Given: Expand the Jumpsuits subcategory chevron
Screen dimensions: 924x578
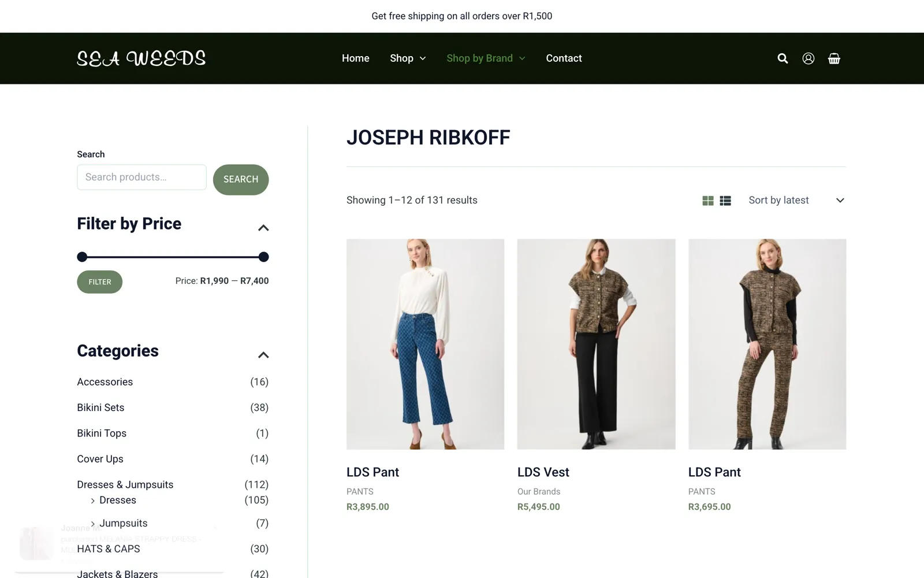Looking at the screenshot, I should coord(92,524).
